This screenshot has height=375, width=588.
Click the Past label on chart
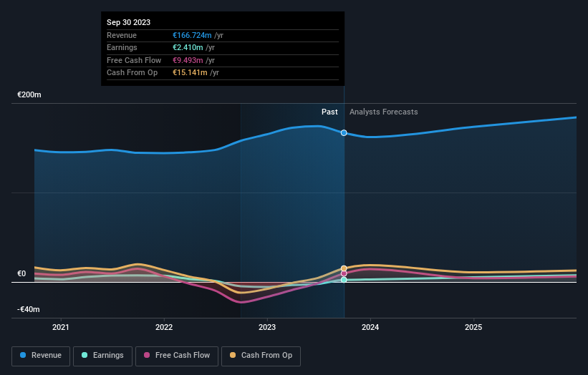(329, 112)
